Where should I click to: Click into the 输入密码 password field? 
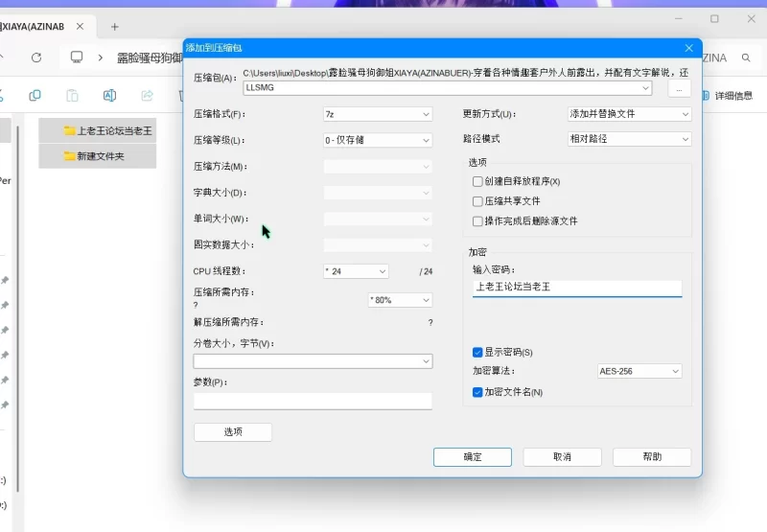tap(577, 288)
